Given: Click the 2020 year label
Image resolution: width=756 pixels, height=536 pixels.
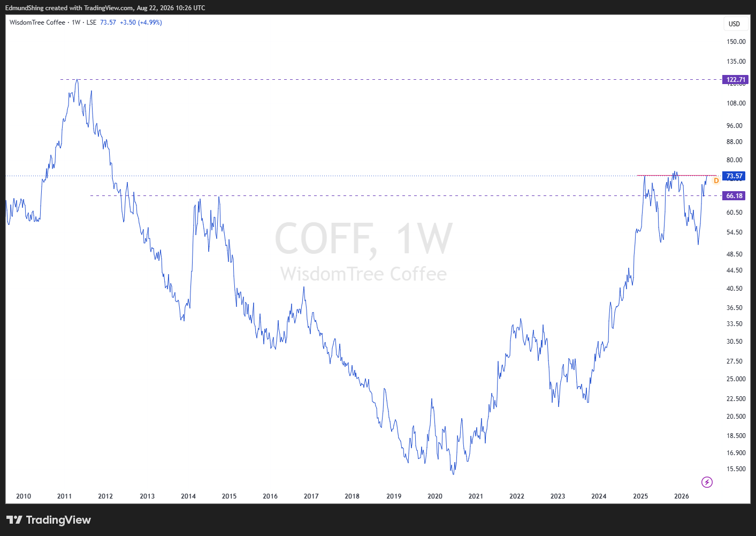Looking at the screenshot, I should point(435,496).
